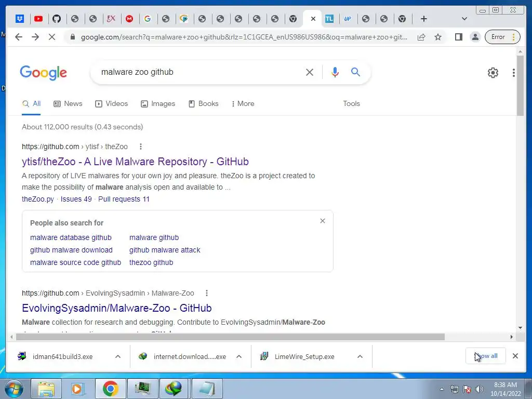The width and height of the screenshot is (532, 399).
Task: Expand internet.download.....exe download options
Action: [x=239, y=356]
